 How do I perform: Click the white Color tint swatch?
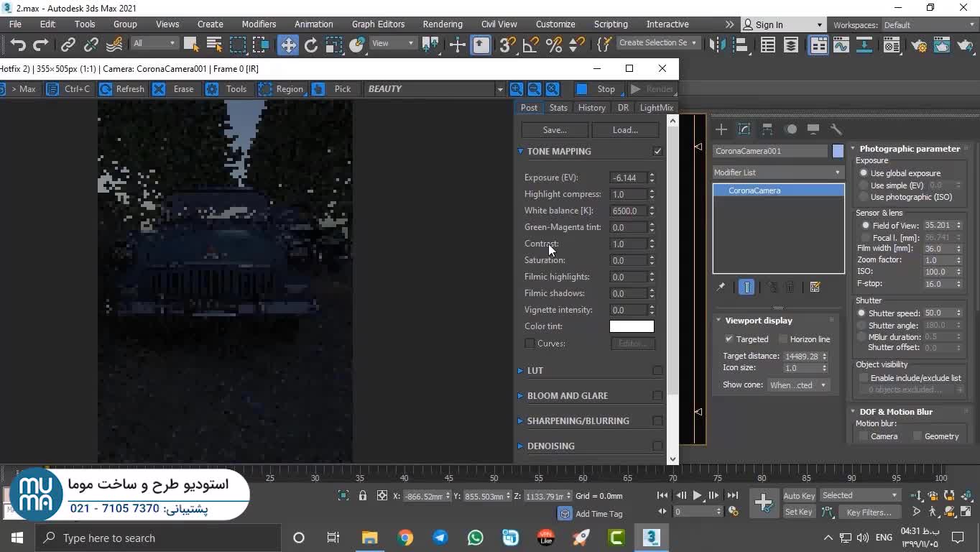pyautogui.click(x=632, y=326)
